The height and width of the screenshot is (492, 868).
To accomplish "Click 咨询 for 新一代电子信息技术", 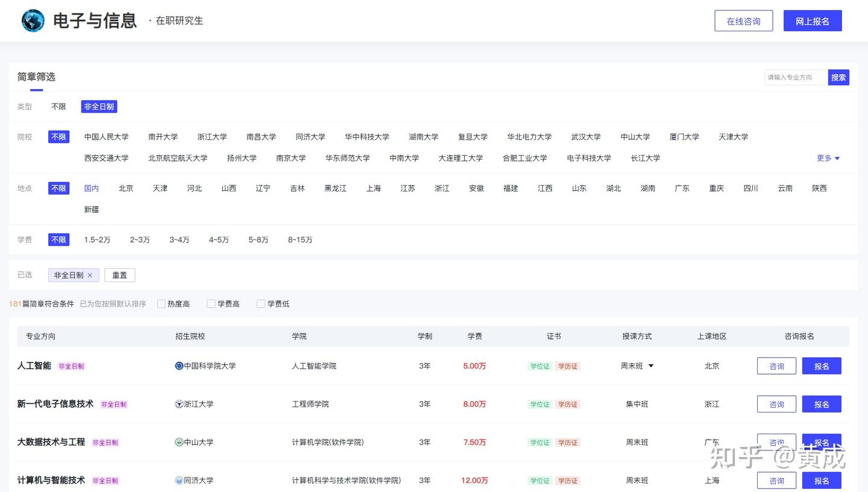I will coord(776,404).
